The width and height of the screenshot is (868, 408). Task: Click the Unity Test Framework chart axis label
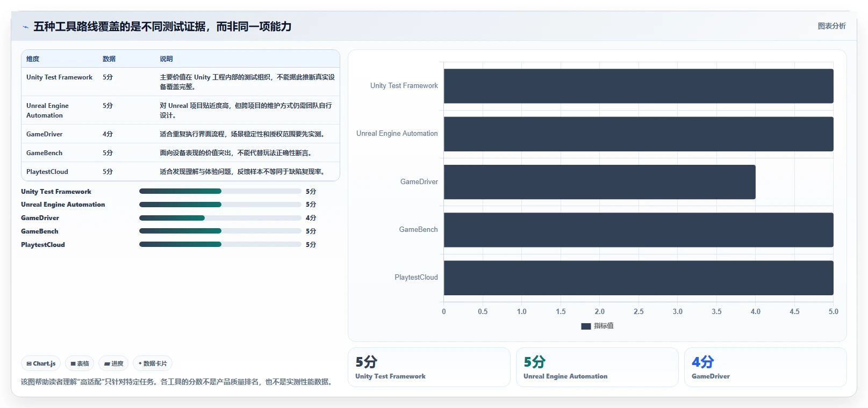pyautogui.click(x=404, y=86)
